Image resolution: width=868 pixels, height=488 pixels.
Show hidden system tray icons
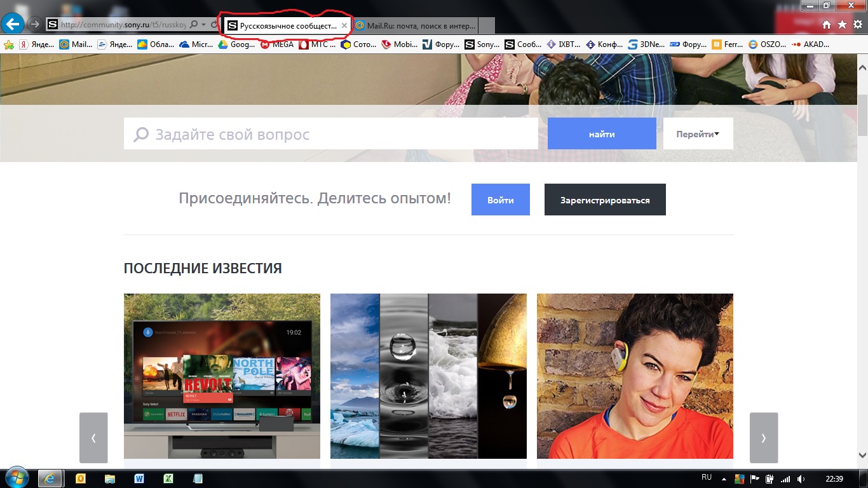pos(724,478)
